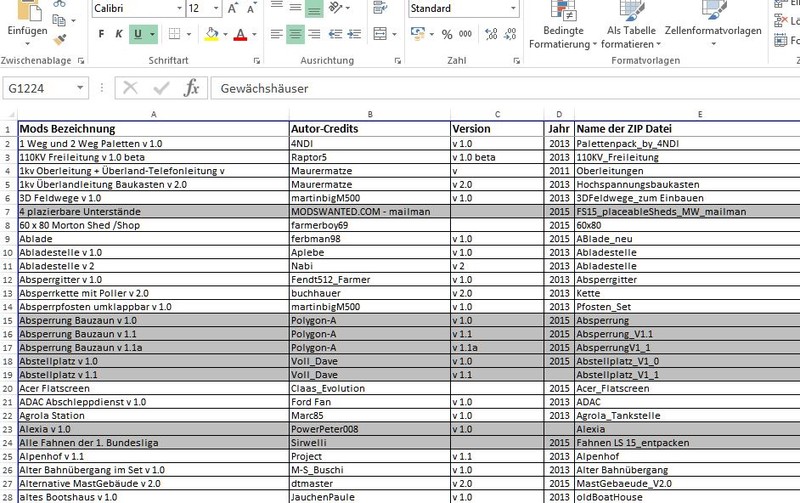The height and width of the screenshot is (503, 800).
Task: Increase font size with larger A icon
Action: tap(233, 8)
